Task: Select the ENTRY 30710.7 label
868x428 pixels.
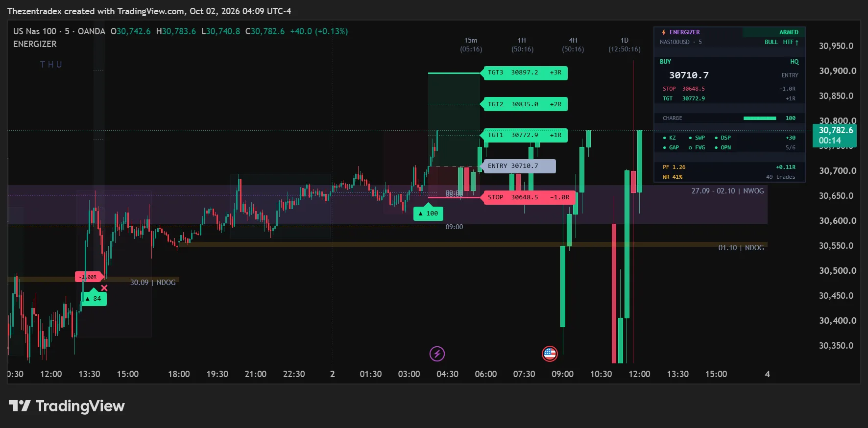Action: point(519,166)
